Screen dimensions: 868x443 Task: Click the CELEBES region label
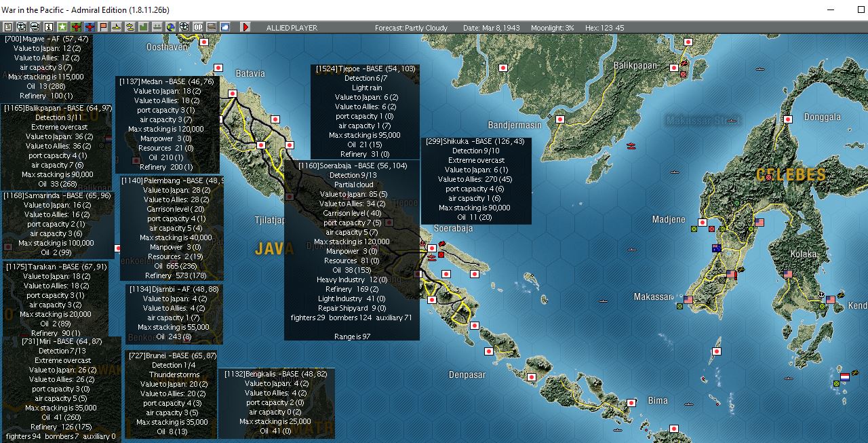click(x=791, y=174)
